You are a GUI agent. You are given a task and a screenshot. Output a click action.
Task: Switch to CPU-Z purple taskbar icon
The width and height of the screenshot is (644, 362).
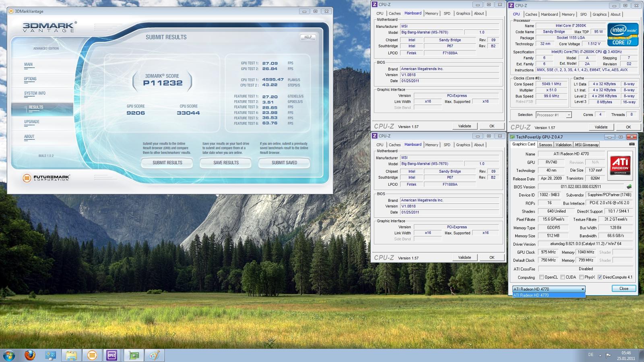pyautogui.click(x=111, y=355)
